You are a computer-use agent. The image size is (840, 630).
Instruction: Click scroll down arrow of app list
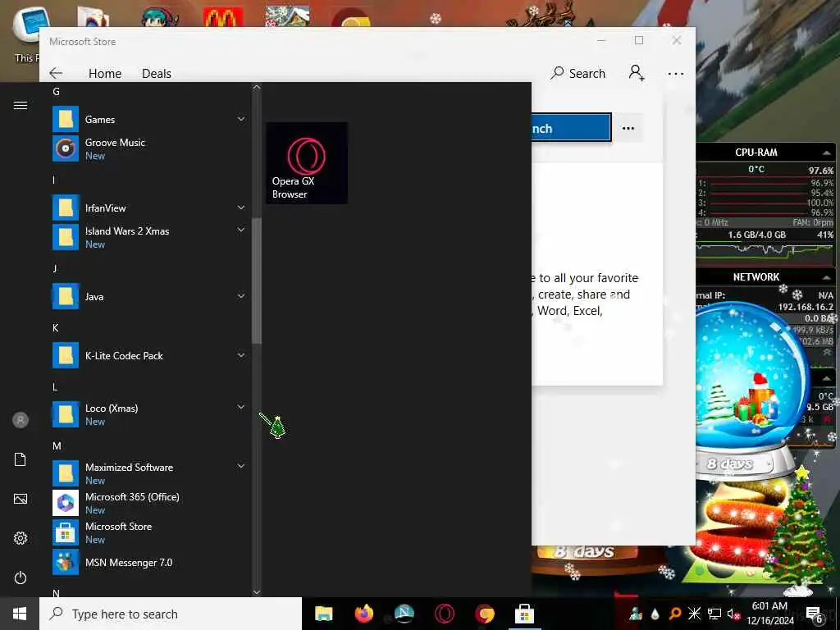pos(257,592)
